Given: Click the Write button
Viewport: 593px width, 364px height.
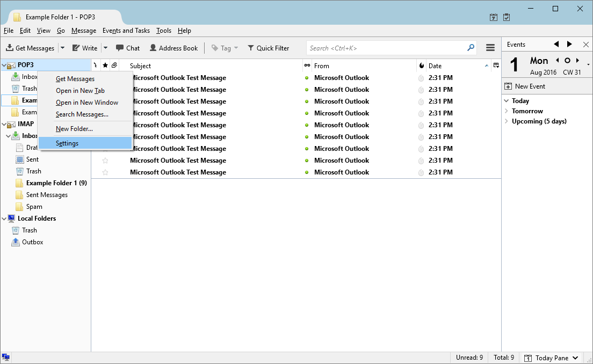Looking at the screenshot, I should 85,48.
